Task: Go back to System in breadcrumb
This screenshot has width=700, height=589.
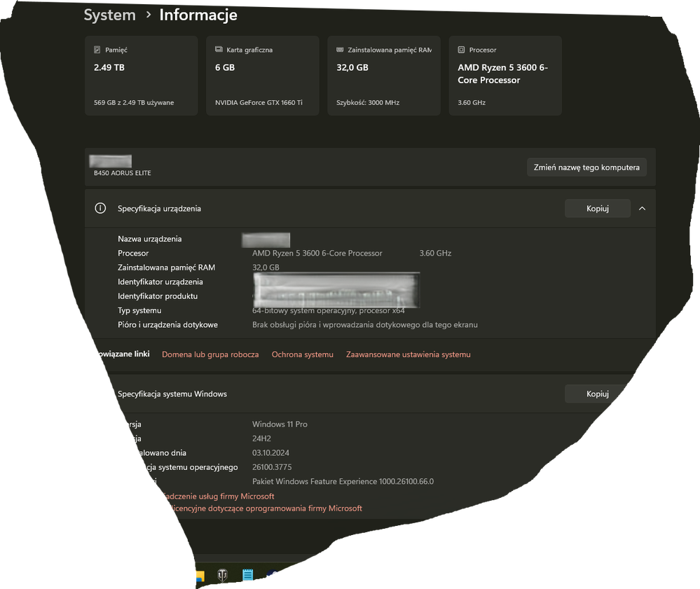Action: 109,15
